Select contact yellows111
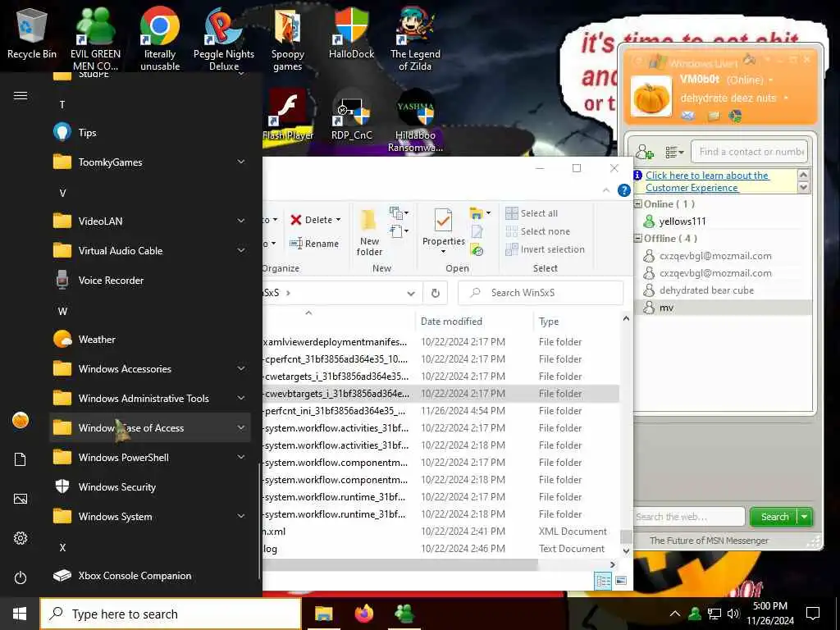The image size is (840, 630). tap(682, 221)
